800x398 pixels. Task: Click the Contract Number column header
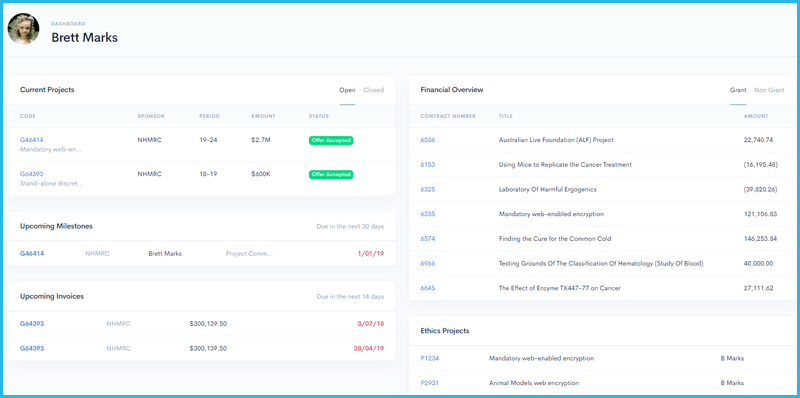448,116
